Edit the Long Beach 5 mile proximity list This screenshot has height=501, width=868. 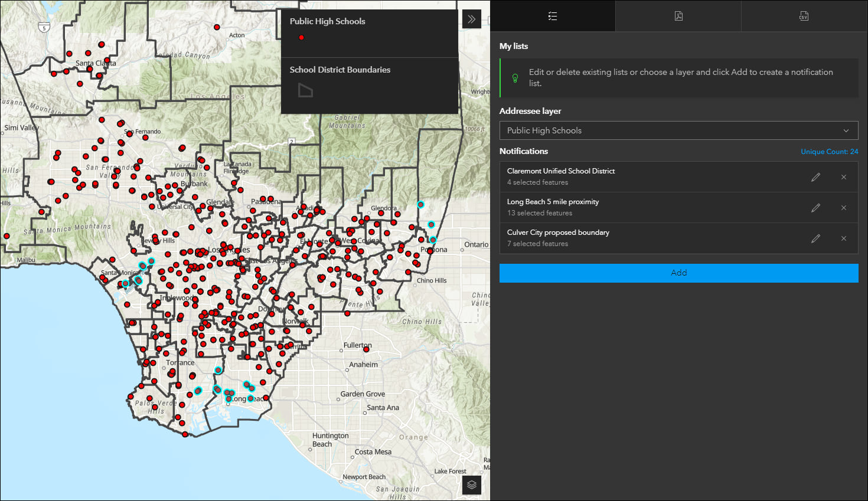[815, 208]
